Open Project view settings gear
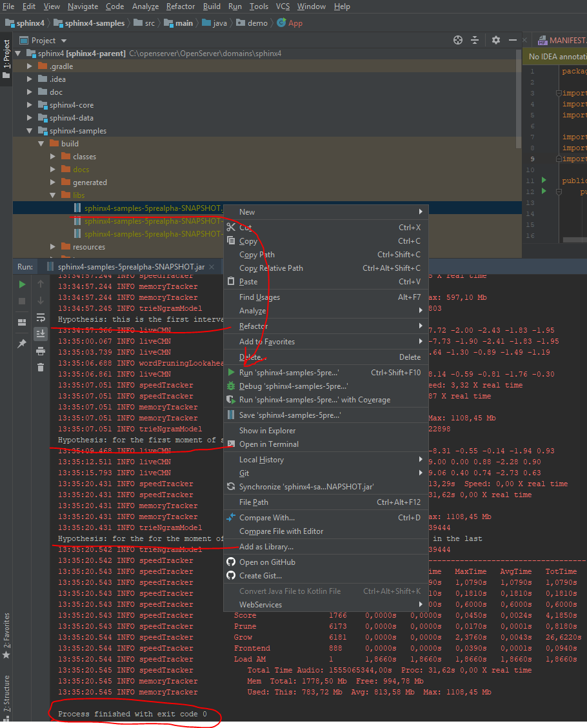This screenshot has width=587, height=728. point(495,40)
